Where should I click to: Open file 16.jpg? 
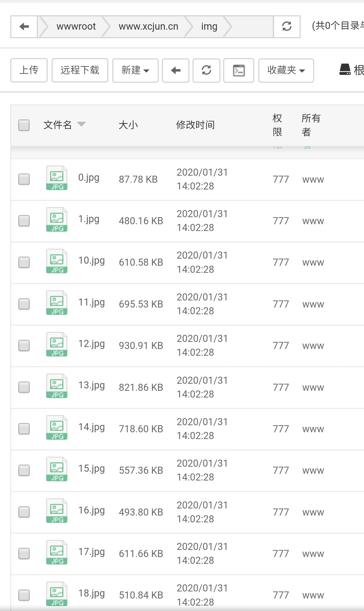(x=92, y=511)
